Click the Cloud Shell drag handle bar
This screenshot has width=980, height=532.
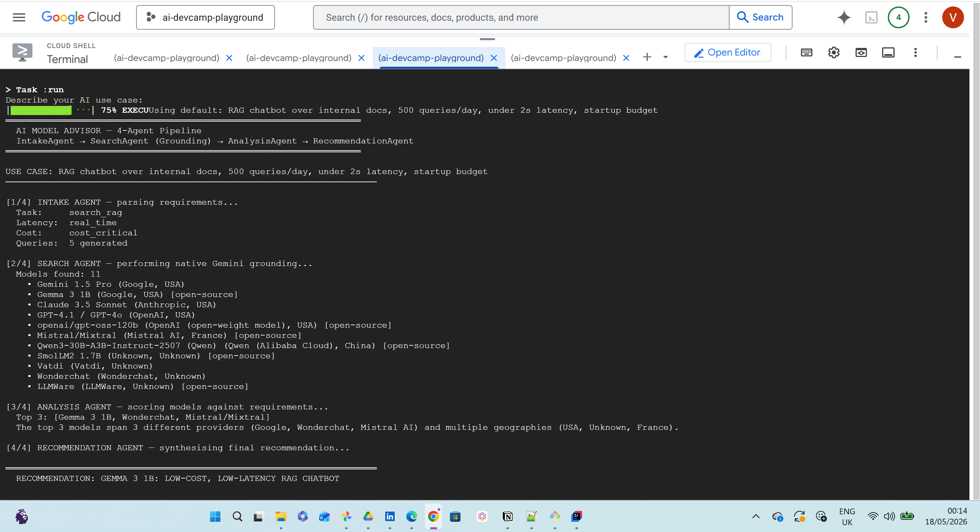pos(487,39)
